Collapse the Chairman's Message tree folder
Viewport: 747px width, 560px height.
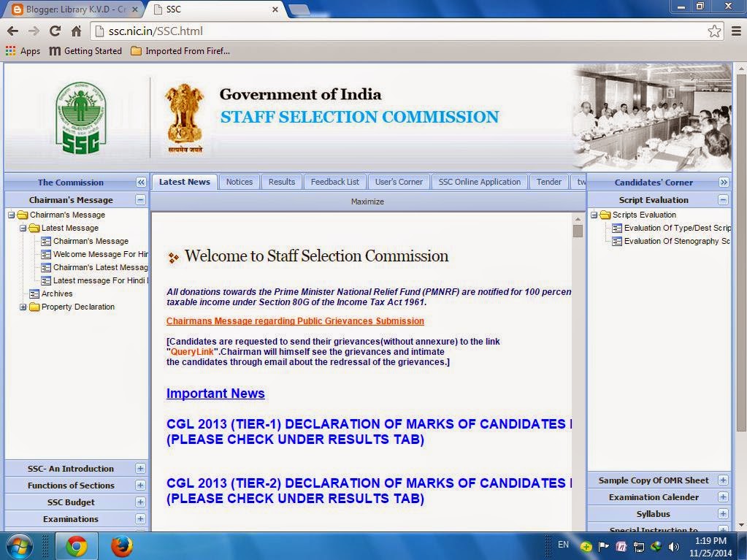(x=12, y=215)
